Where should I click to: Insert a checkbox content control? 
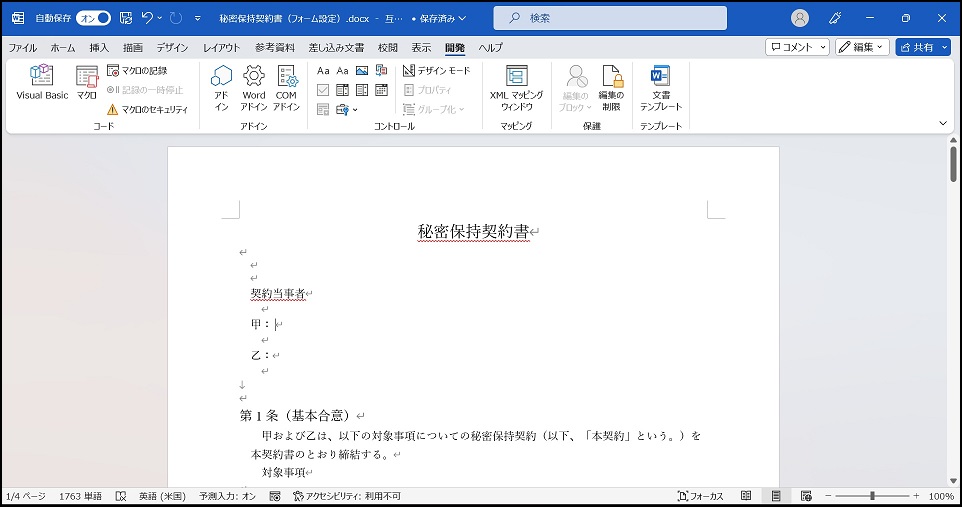(x=323, y=90)
